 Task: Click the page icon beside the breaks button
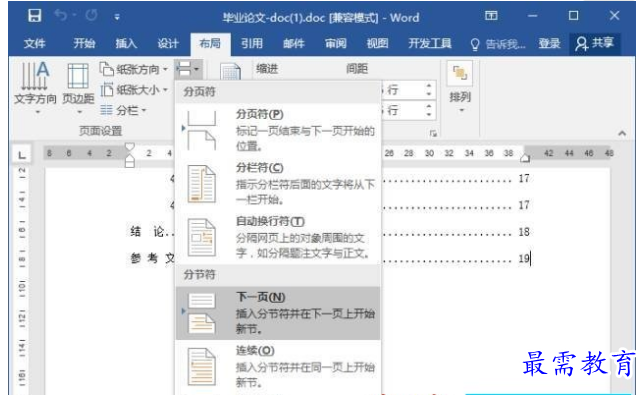[x=230, y=72]
